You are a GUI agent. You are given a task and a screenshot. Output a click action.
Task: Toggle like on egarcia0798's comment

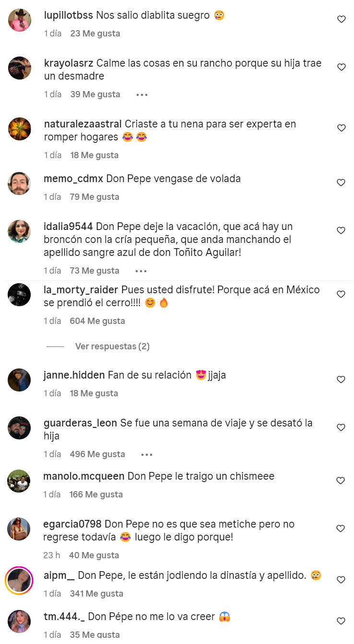pyautogui.click(x=341, y=529)
